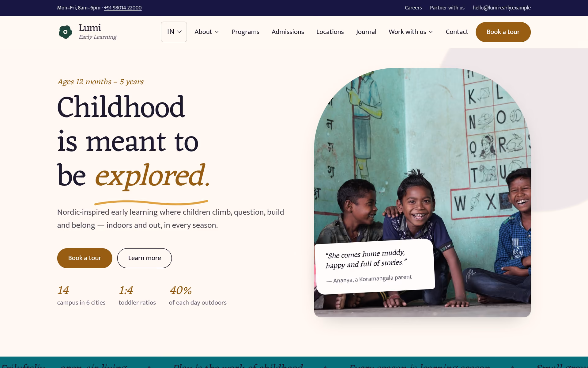This screenshot has width=588, height=368.
Task: Open the Partner with us link
Action: 447,8
